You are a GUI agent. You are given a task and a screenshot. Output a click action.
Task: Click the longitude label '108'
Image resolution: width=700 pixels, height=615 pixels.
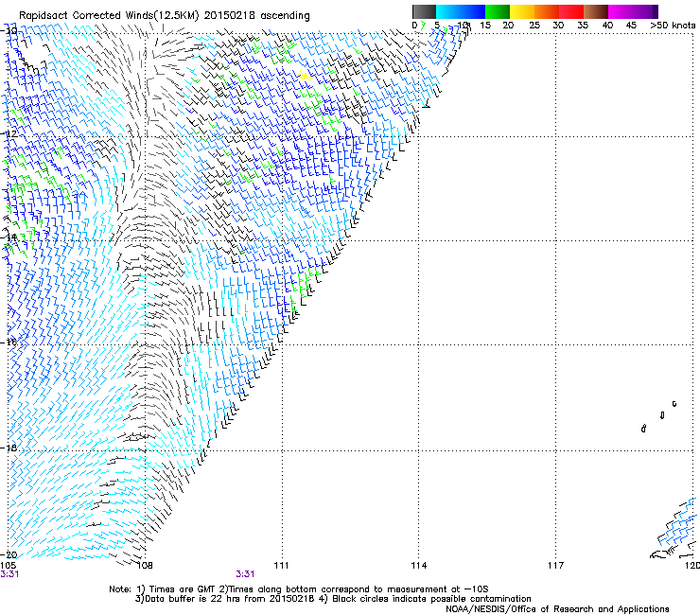coord(144,566)
